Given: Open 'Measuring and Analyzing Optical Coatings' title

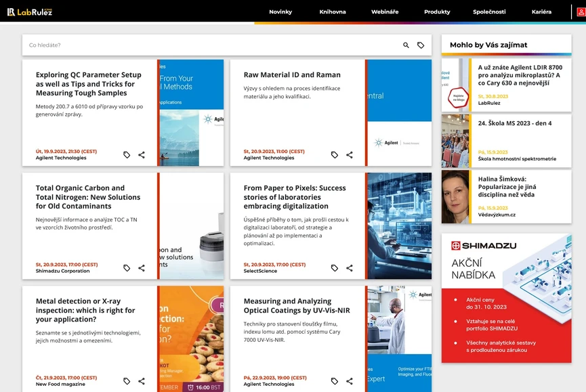Looking at the screenshot, I should (x=297, y=306).
